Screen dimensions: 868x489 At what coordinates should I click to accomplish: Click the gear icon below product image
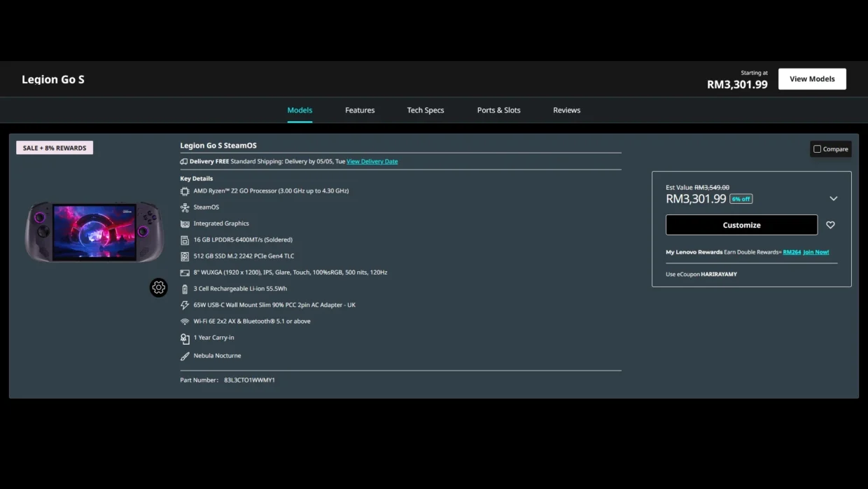(x=159, y=287)
